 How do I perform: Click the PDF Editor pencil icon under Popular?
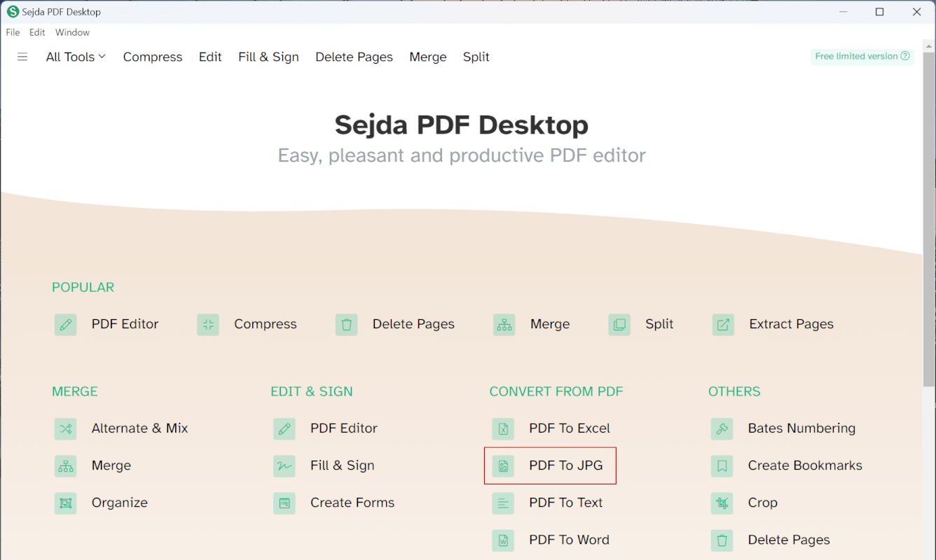coord(66,325)
